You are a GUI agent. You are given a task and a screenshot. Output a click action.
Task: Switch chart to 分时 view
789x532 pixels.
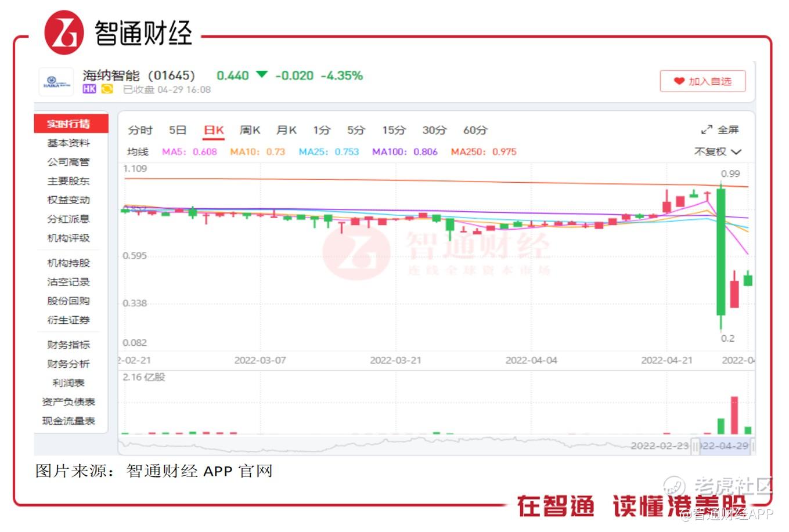(x=140, y=130)
